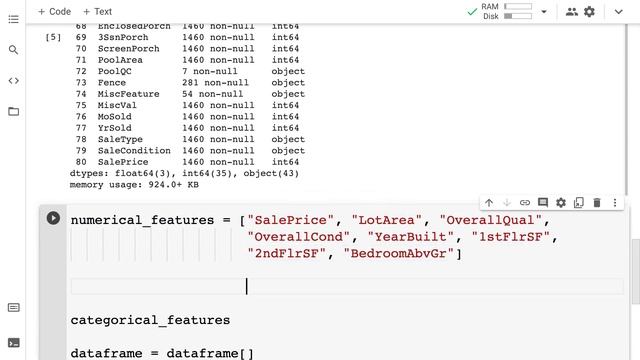Collapse the header with chevron
The height and width of the screenshot is (360, 640).
pos(619,12)
